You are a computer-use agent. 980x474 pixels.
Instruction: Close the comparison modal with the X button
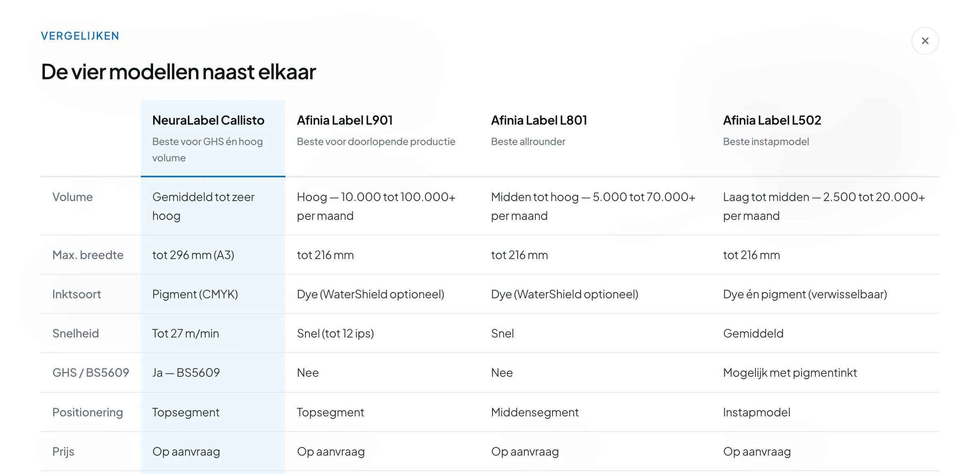click(x=925, y=41)
